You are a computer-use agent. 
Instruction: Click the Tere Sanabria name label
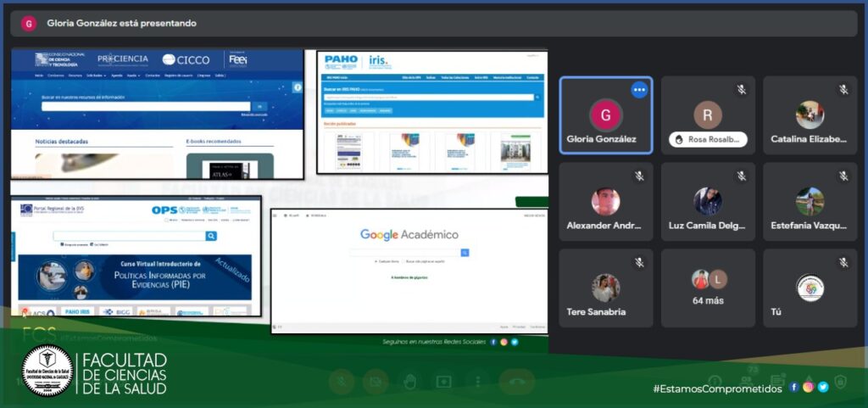[596, 312]
